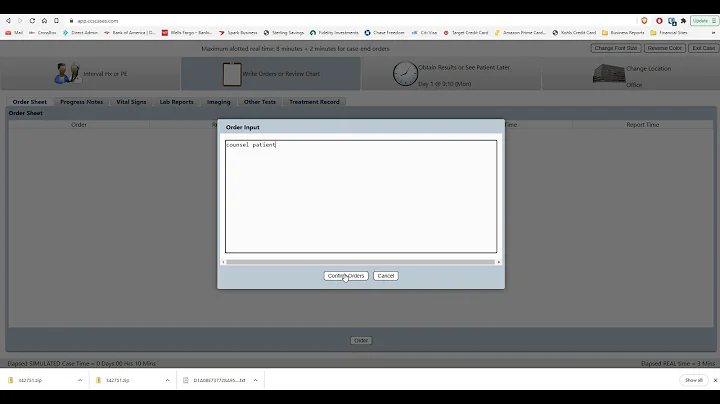
Task: Click the browser Update button
Action: click(704, 21)
